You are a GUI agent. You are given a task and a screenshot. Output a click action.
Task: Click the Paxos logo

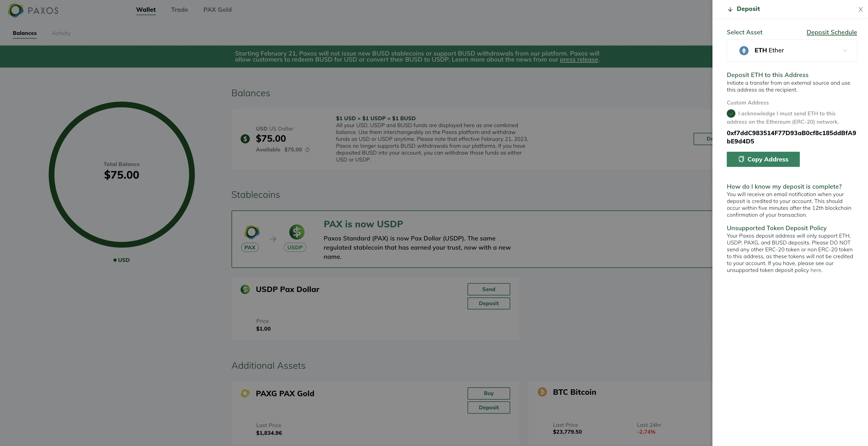click(33, 10)
